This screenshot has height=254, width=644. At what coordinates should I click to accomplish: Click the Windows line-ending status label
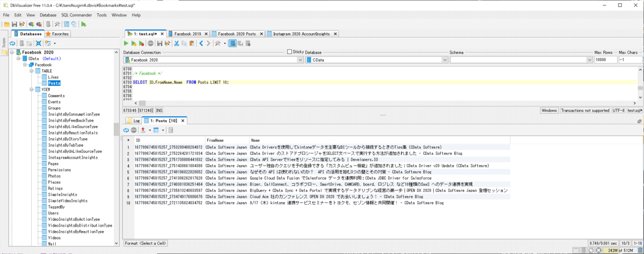(x=549, y=110)
